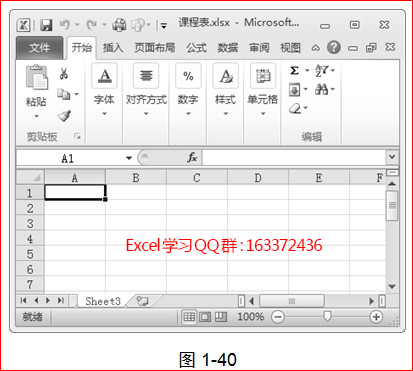Click the 粘贴 paste clipboard icon
This screenshot has width=413, height=371.
pos(36,78)
